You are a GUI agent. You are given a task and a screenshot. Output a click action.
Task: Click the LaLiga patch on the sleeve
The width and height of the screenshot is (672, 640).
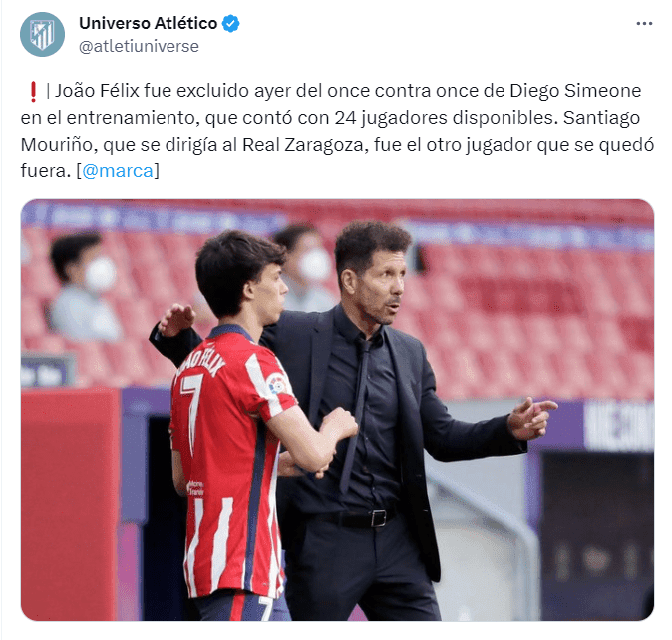pyautogui.click(x=276, y=383)
